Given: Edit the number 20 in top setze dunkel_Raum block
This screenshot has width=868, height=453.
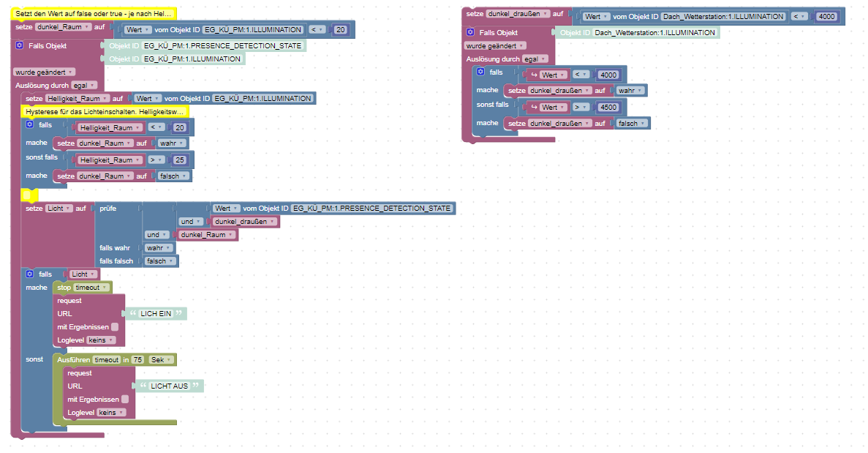Looking at the screenshot, I should tap(341, 30).
